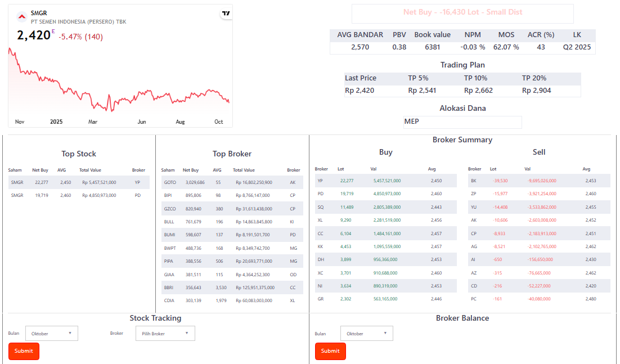Click the Net Buy header in Top Stock

pyautogui.click(x=40, y=170)
